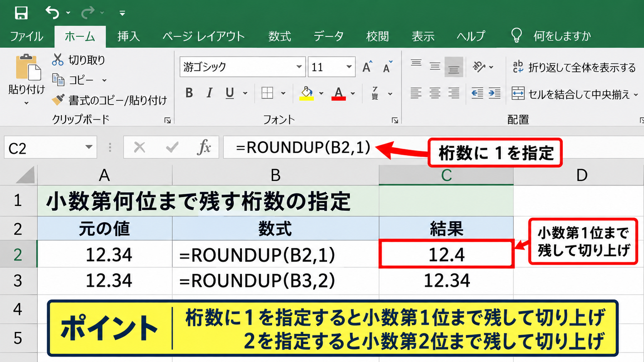Increase font size with the large A icon
Viewport: 644px width, 362px height.
(x=368, y=67)
